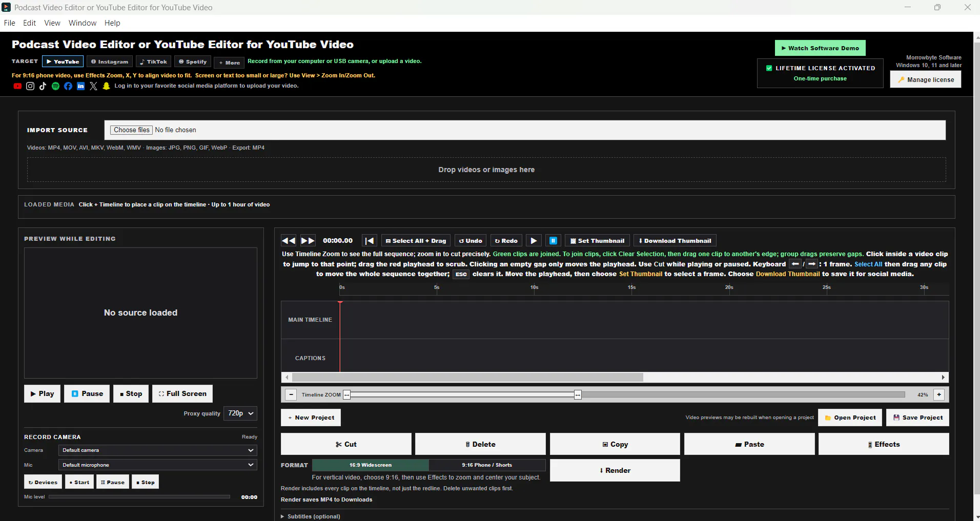Zoom out timeline with minus button

pos(291,394)
